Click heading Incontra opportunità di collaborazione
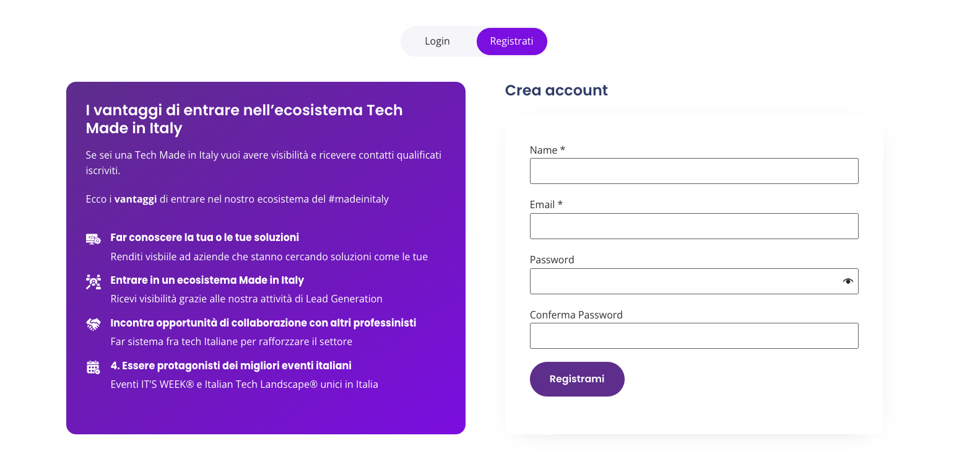980x456 pixels. (x=263, y=323)
